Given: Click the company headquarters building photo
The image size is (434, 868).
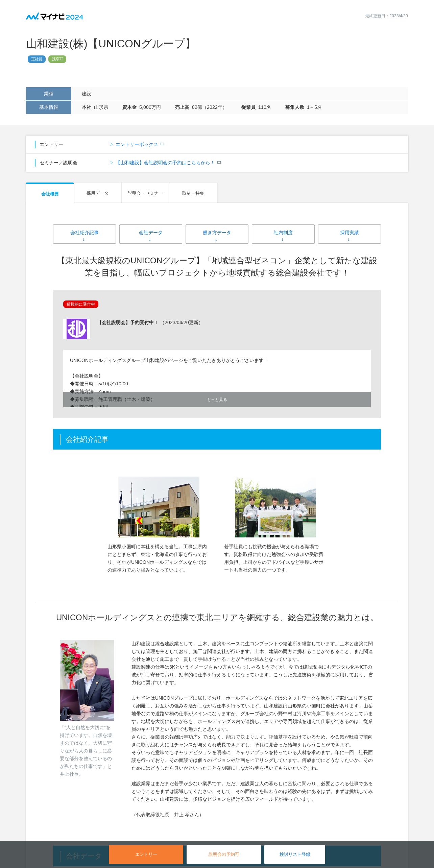Looking at the screenshot, I should click(159, 507).
